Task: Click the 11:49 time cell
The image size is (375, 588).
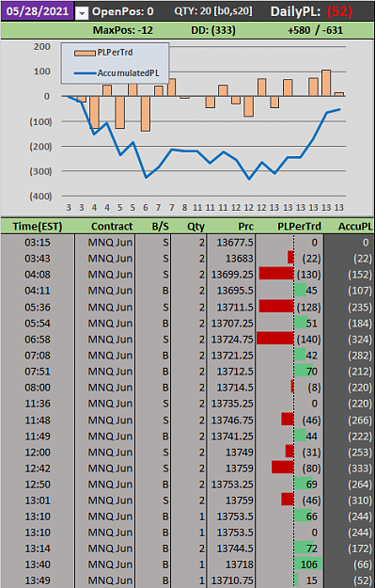Action: click(38, 437)
